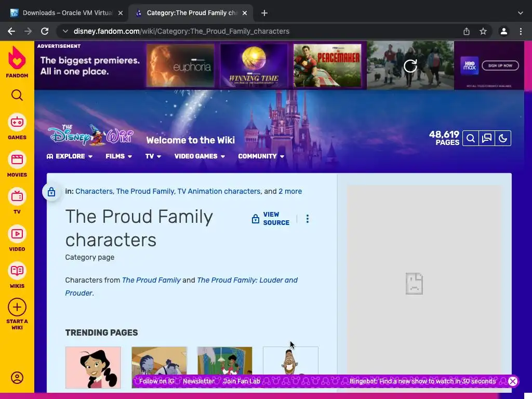Close the Proud Family characters tab
Screen dimensions: 532x399
tap(245, 13)
